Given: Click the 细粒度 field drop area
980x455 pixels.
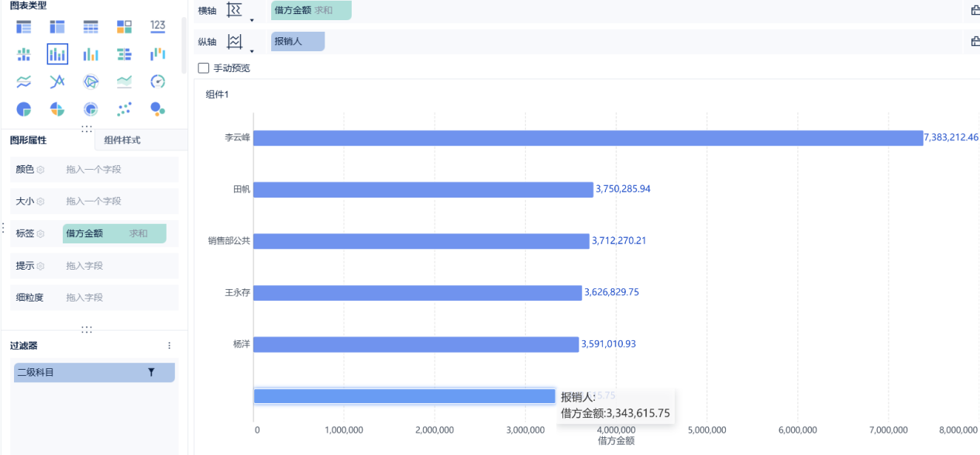Looking at the screenshot, I should pos(119,298).
